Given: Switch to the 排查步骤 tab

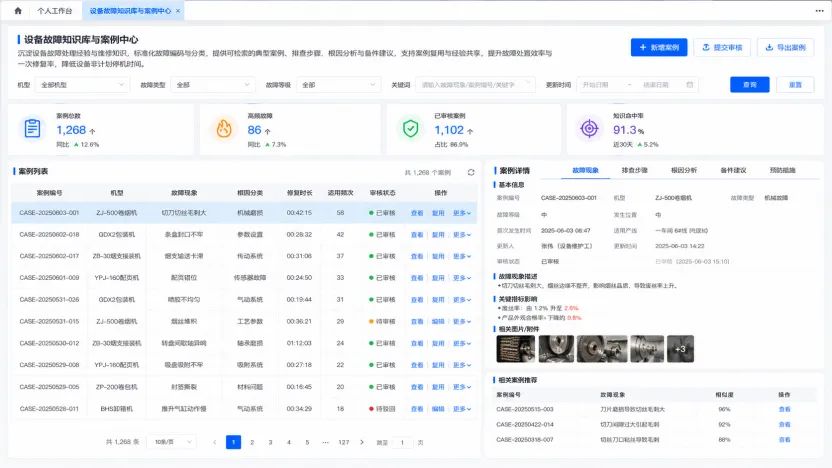Looking at the screenshot, I should 634,170.
